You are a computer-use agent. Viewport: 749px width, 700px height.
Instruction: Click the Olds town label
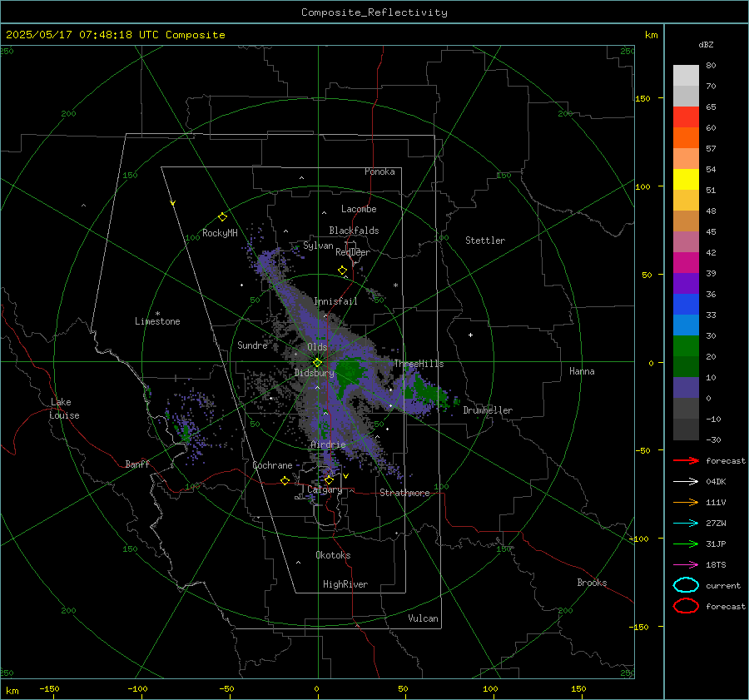click(317, 347)
